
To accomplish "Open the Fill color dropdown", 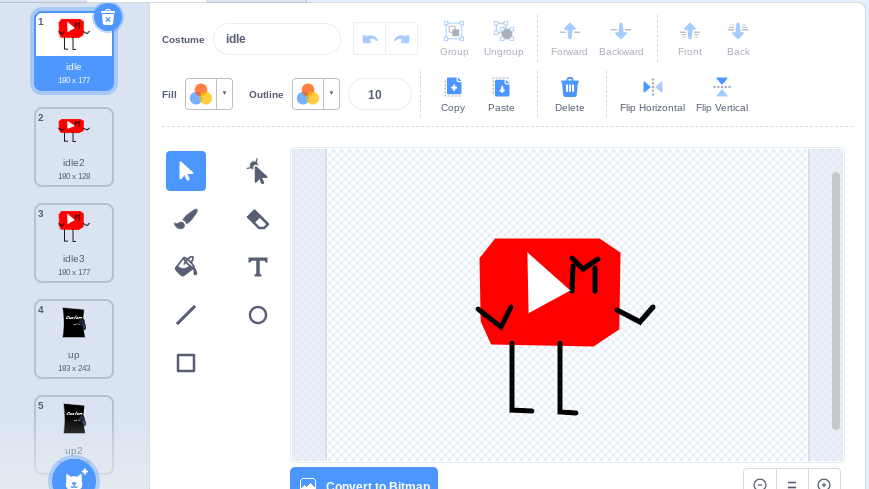I will point(224,94).
